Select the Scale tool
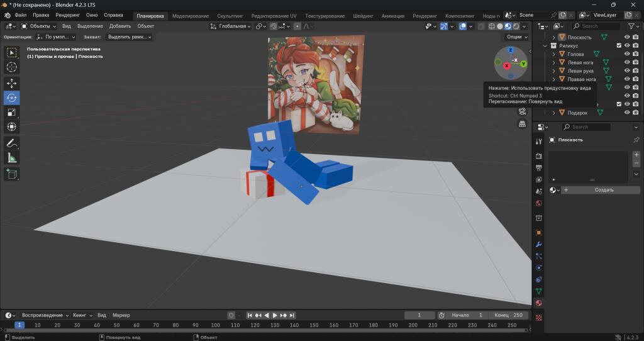The height and width of the screenshot is (341, 644). 11,112
